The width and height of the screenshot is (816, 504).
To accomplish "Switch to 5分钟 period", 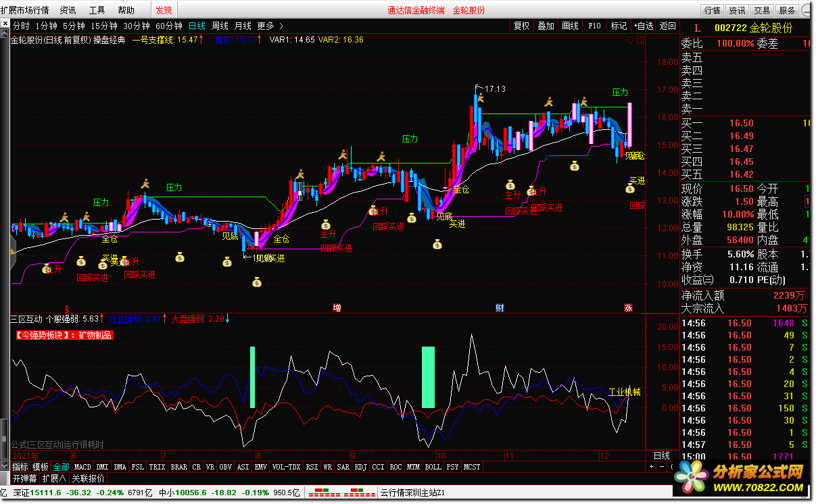I will 73,26.
